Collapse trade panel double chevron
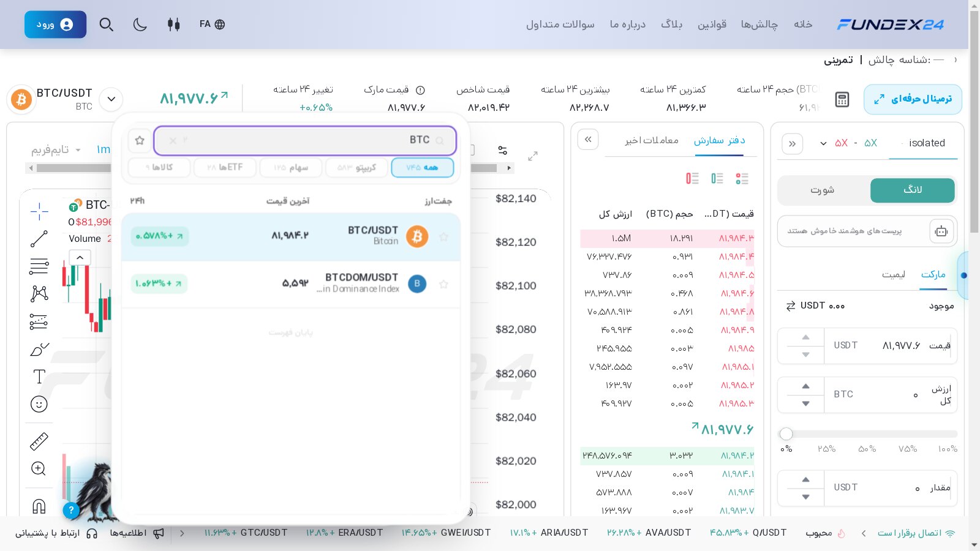 click(x=793, y=144)
